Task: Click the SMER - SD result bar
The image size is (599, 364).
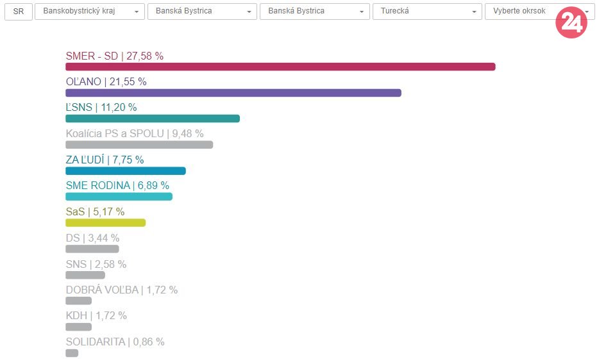Action: tap(280, 67)
